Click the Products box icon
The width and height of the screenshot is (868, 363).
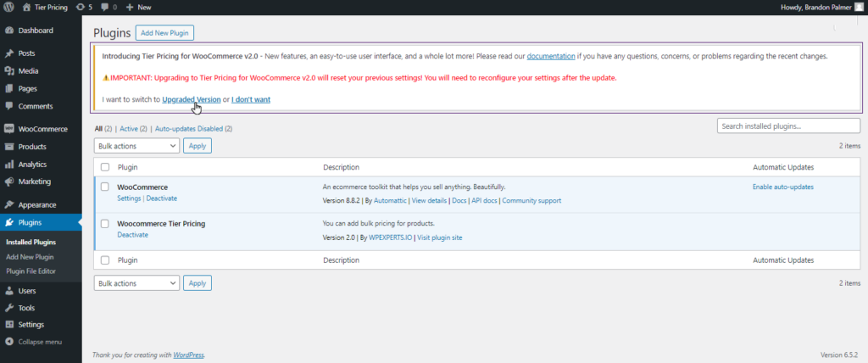[x=8, y=147]
